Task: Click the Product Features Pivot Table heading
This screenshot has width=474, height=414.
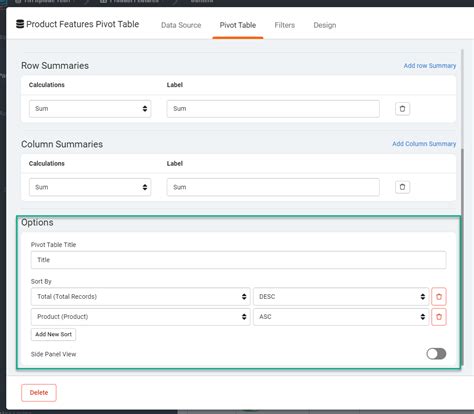Action: point(83,24)
